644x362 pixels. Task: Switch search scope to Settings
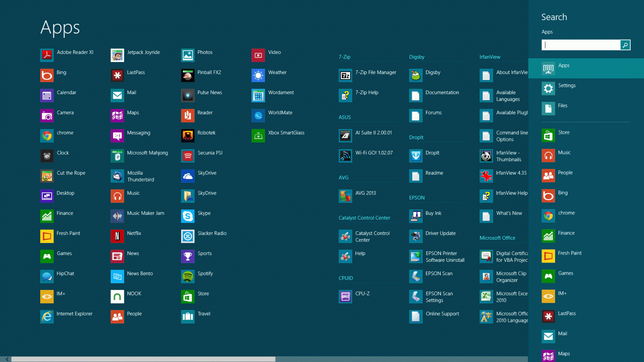pyautogui.click(x=567, y=85)
